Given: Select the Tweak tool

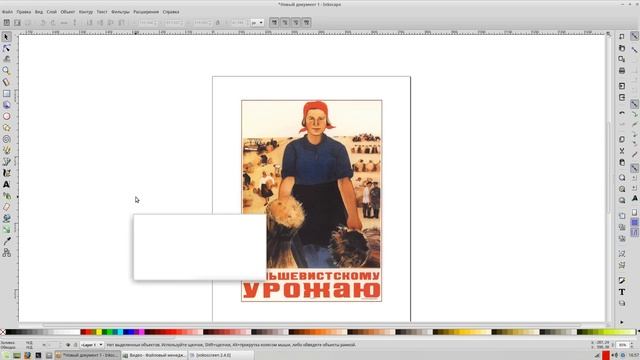Looking at the screenshot, I should (x=7, y=60).
